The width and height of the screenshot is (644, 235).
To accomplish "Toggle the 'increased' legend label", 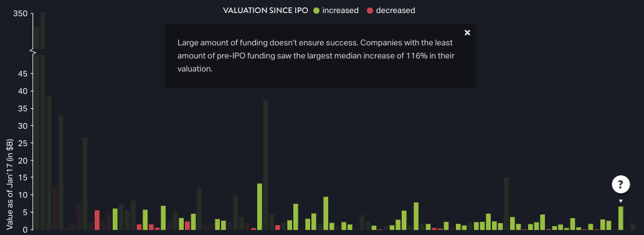I will [x=341, y=11].
